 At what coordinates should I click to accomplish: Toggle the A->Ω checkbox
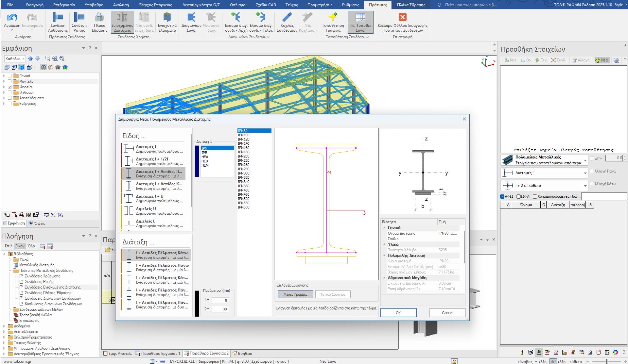[x=502, y=196]
